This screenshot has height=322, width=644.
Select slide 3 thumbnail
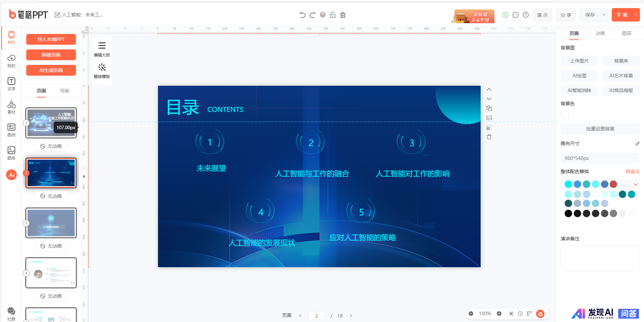51,223
